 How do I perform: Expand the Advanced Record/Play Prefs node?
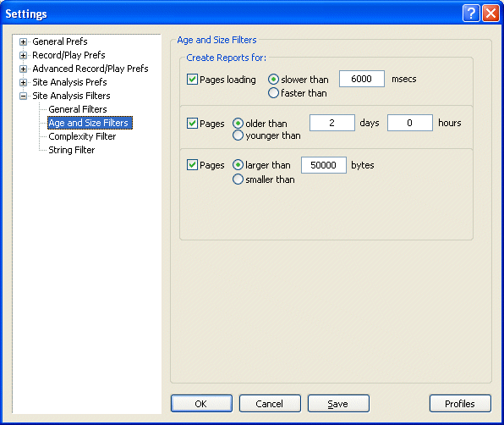pos(23,69)
